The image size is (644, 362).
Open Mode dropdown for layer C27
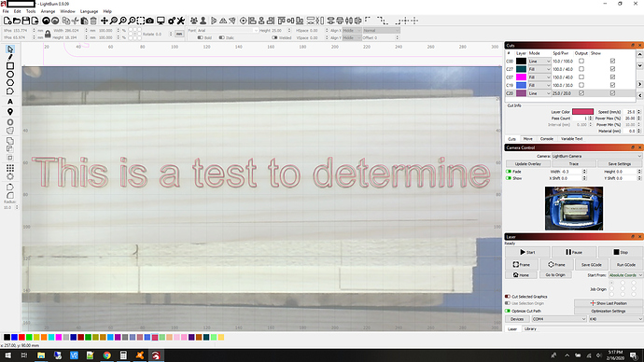click(x=539, y=69)
